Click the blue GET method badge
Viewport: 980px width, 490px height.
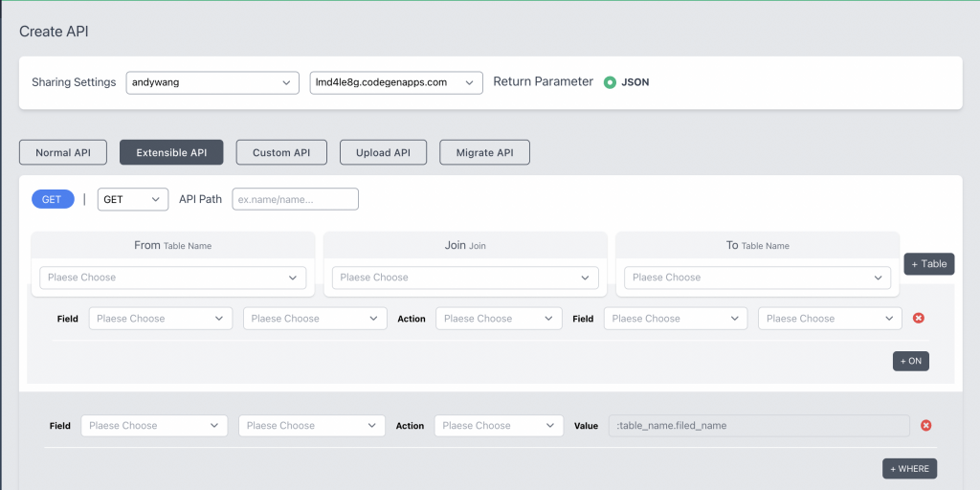[x=52, y=199]
